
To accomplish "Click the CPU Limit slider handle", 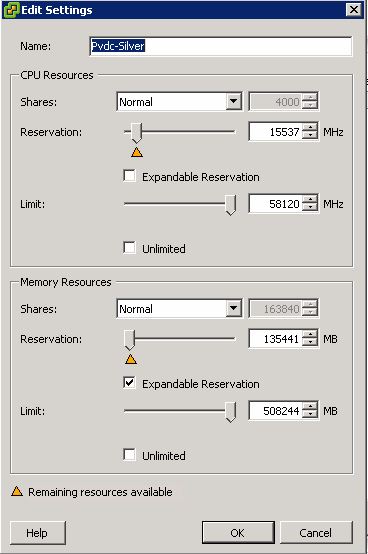I will (x=231, y=205).
